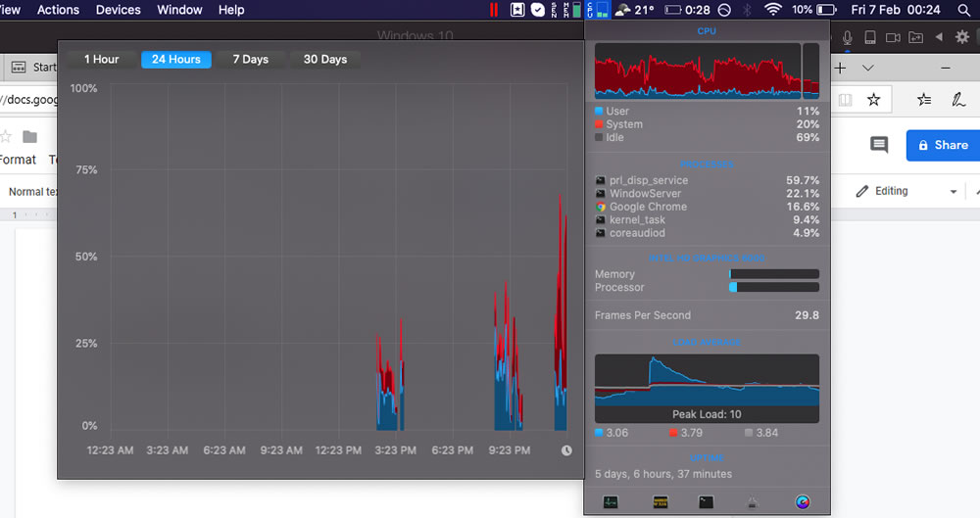Collapse Parallels toolbar with triangle arrow
The width and height of the screenshot is (980, 518).
tap(939, 37)
